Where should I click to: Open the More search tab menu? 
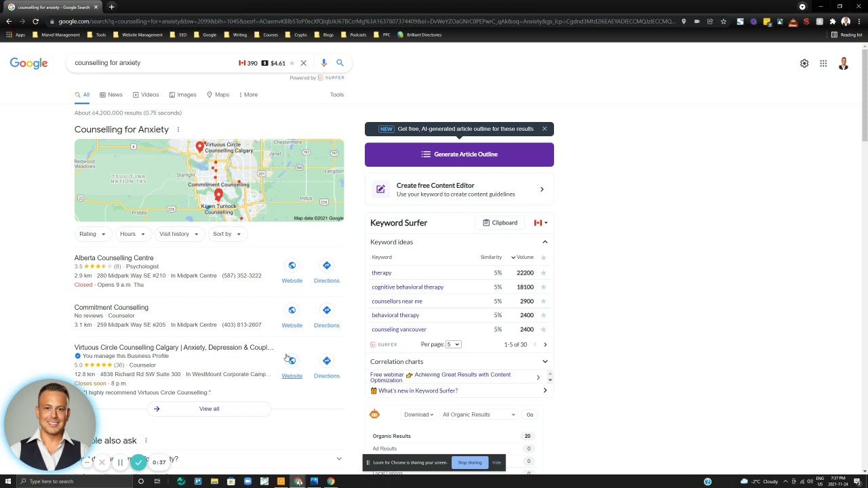248,95
